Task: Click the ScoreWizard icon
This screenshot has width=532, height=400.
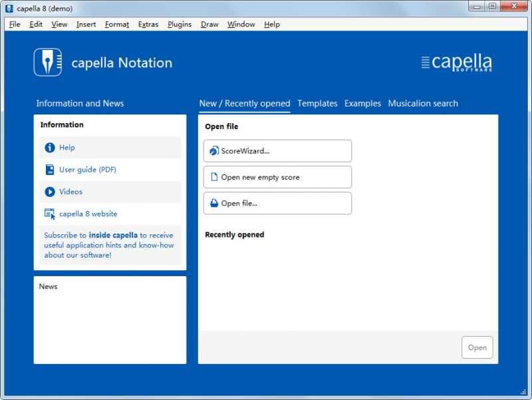Action: tap(214, 150)
